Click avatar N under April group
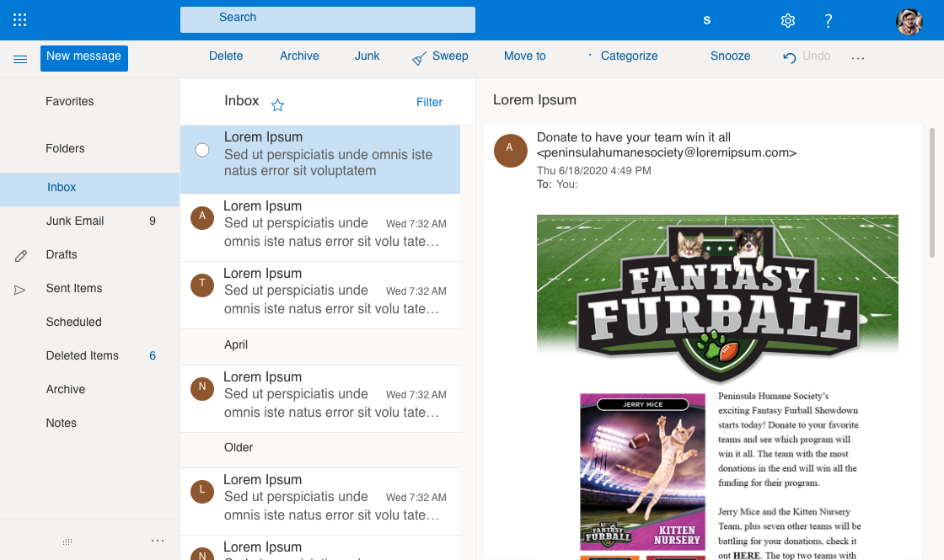The width and height of the screenshot is (944, 560). (x=202, y=388)
